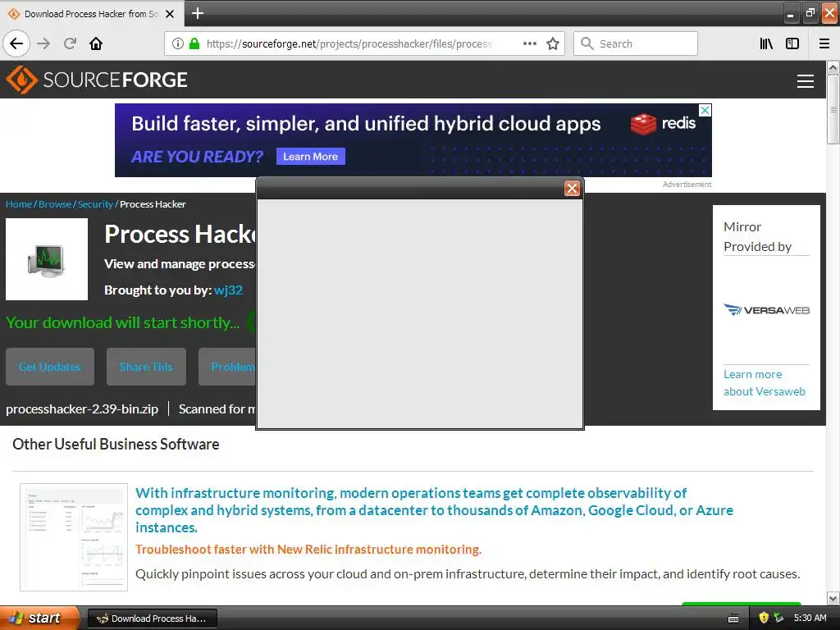
Task: Click the Problems button
Action: click(x=228, y=367)
